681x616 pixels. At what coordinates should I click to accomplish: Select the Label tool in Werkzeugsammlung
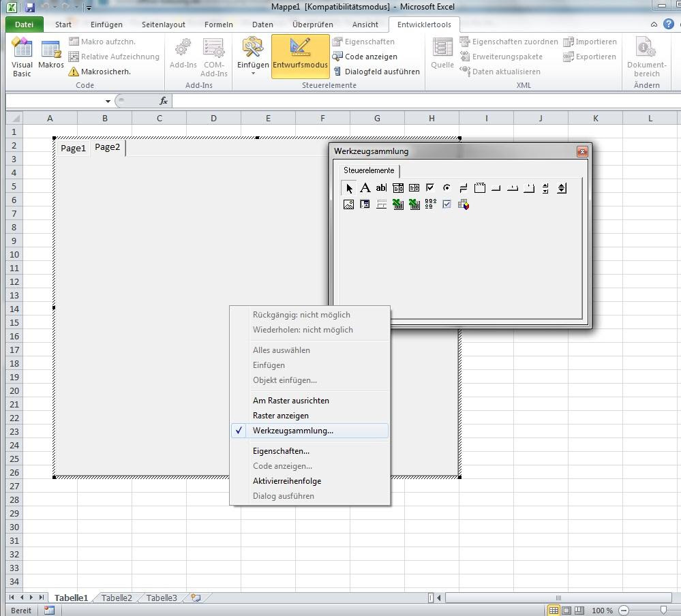[365, 188]
